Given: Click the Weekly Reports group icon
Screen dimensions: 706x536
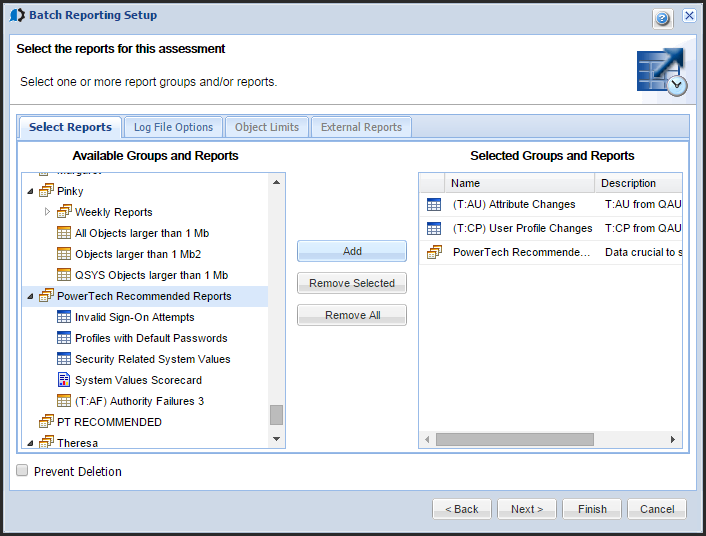Looking at the screenshot, I should point(64,212).
